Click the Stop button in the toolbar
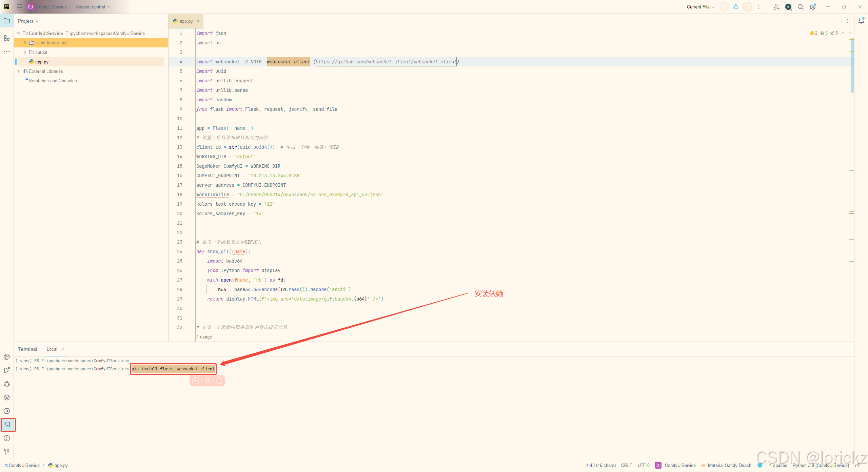Viewport: 868px width, 472px height. 747,7
